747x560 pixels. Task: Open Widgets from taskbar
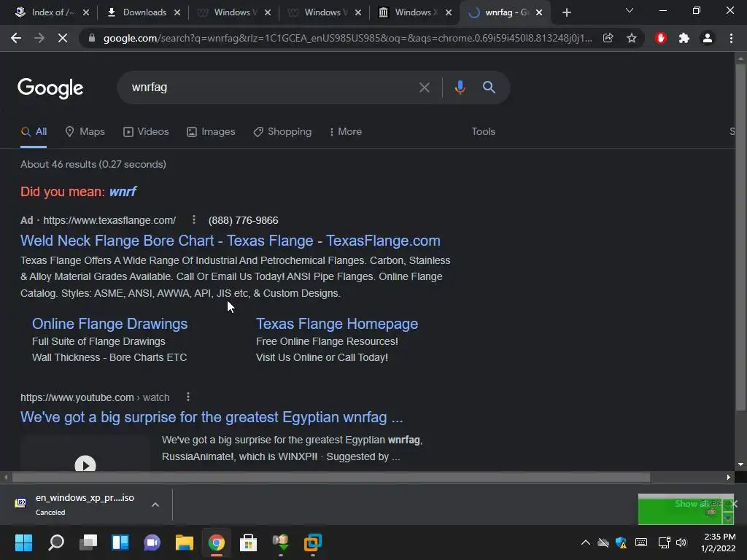click(120, 542)
